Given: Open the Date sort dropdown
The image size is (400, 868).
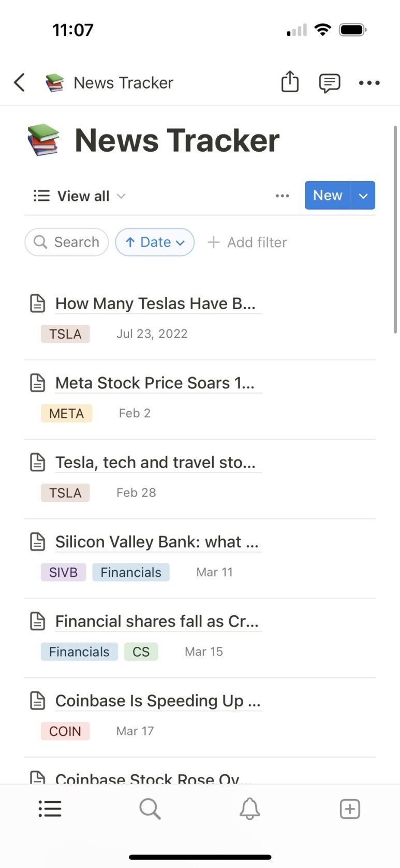Looking at the screenshot, I should coord(155,242).
